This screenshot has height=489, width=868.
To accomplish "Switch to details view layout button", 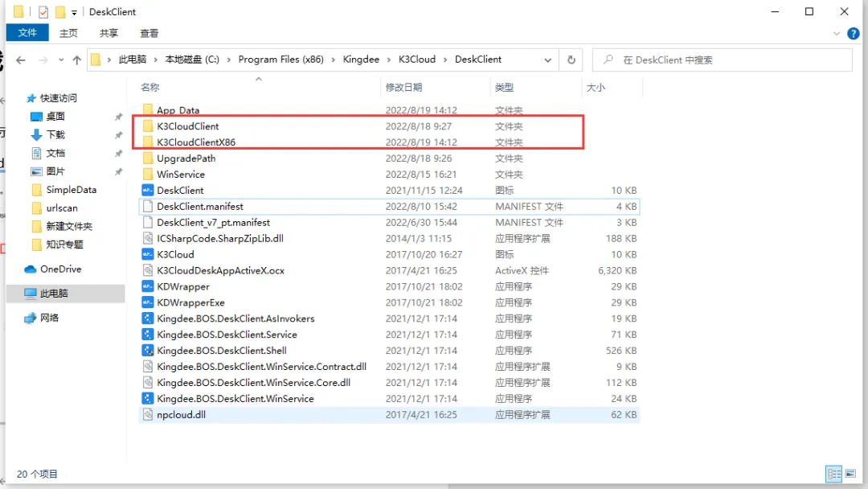I will tap(833, 474).
